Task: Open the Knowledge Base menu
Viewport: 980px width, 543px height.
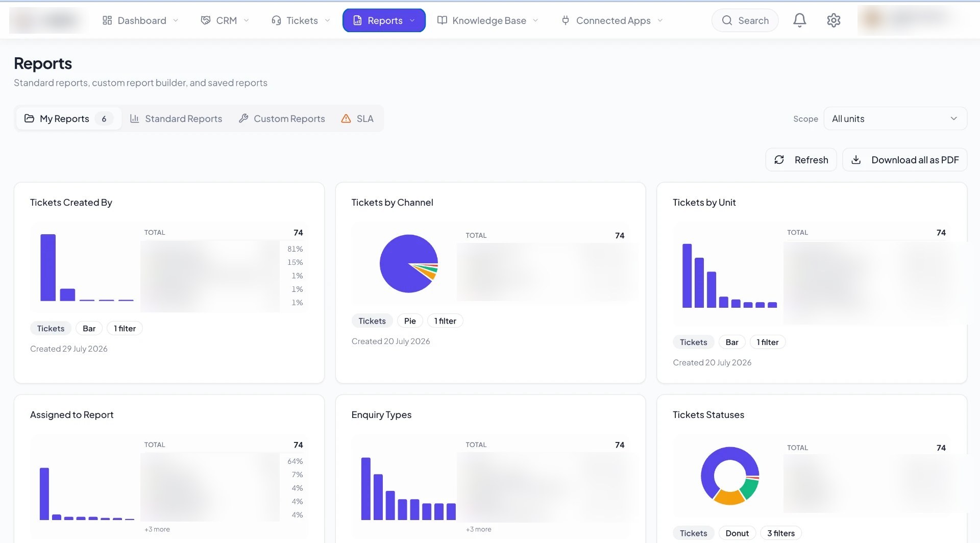Action: tap(488, 20)
